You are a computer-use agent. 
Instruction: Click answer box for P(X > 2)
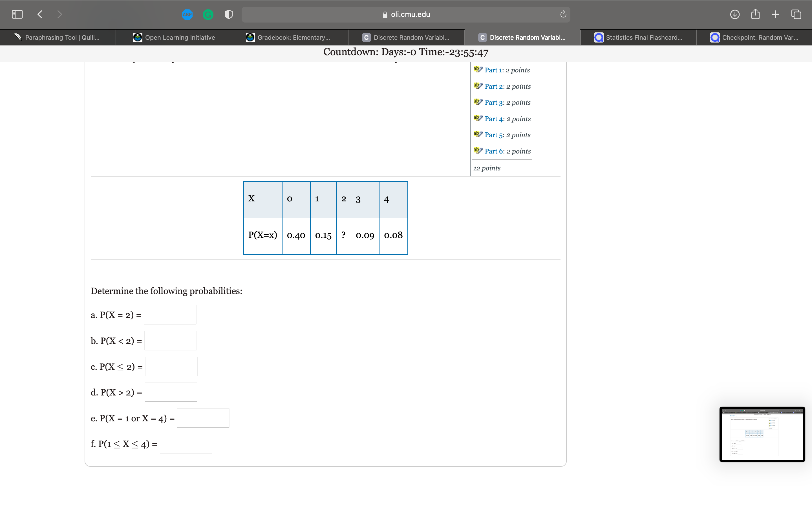point(171,392)
